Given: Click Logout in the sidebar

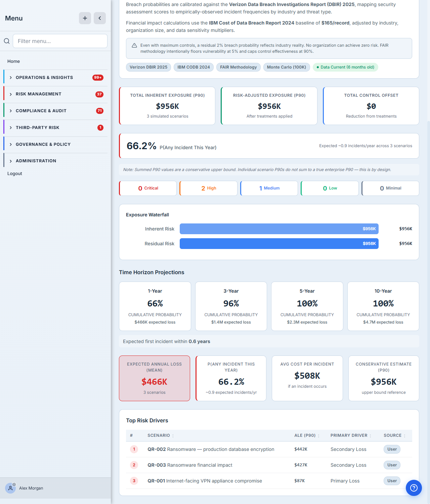Looking at the screenshot, I should coord(15,173).
